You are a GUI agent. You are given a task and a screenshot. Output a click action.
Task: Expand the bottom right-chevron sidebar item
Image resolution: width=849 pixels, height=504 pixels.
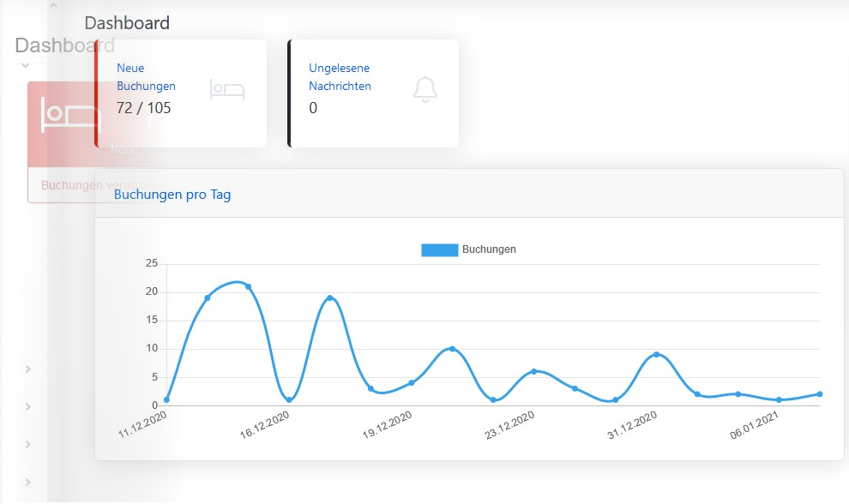[x=28, y=482]
